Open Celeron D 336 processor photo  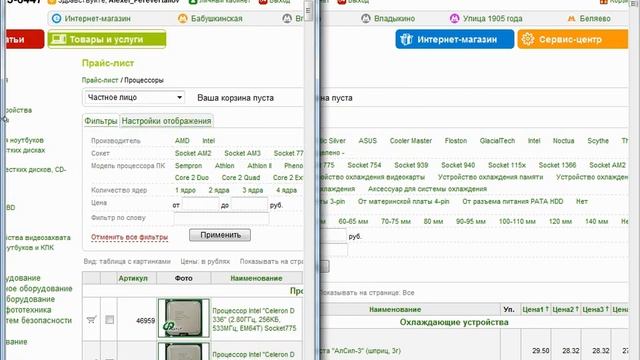184,318
